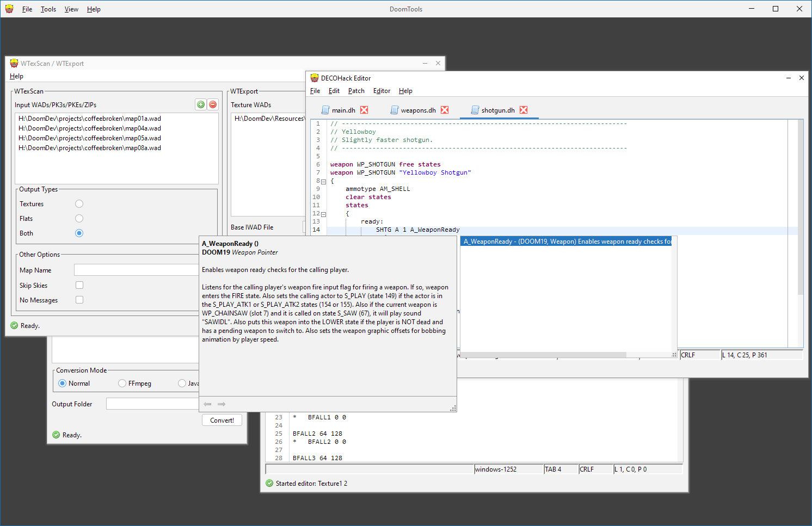Click the autocomplete list horizontal scrollbar
The image size is (812, 526).
coord(544,355)
